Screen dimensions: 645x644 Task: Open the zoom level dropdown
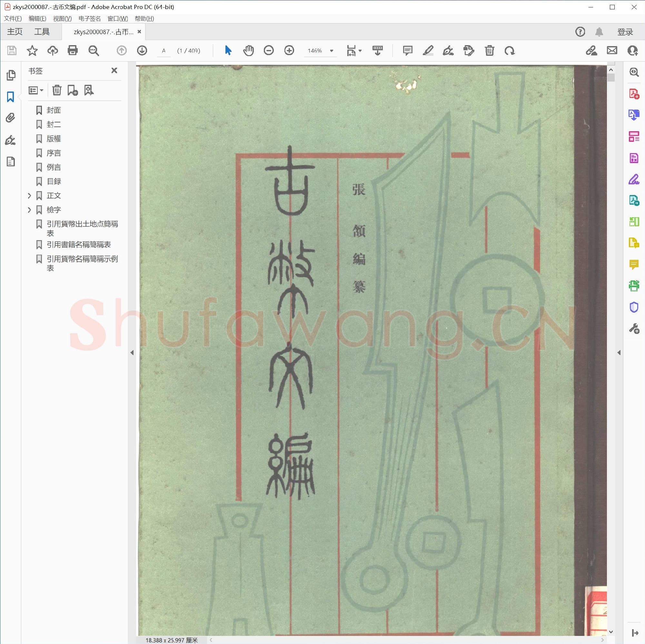[x=331, y=51]
